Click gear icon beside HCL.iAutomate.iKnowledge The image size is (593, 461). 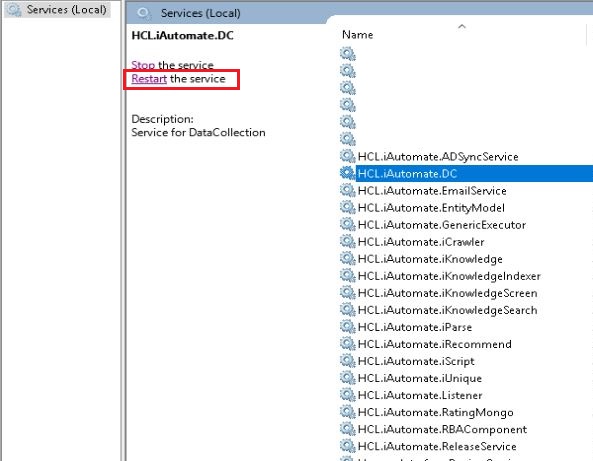[348, 258]
